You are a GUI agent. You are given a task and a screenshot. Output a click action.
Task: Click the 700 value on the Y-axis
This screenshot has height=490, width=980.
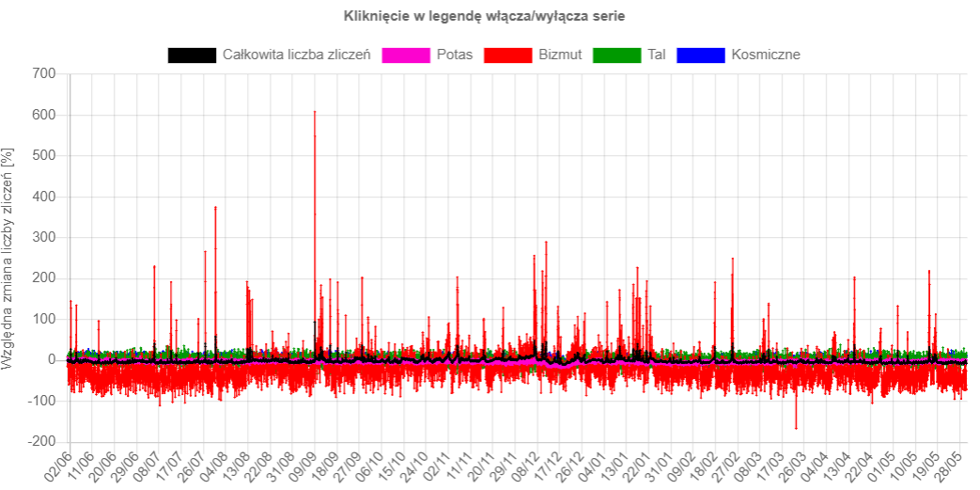coord(43,73)
